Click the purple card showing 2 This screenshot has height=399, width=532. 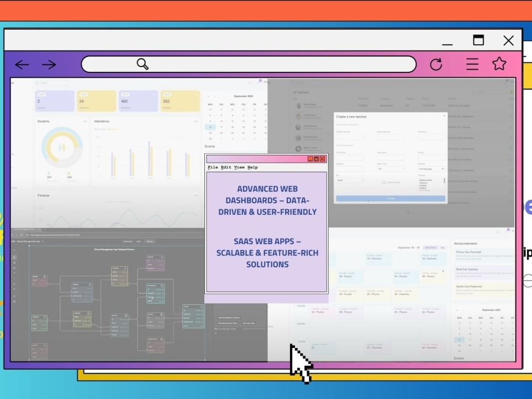click(55, 101)
